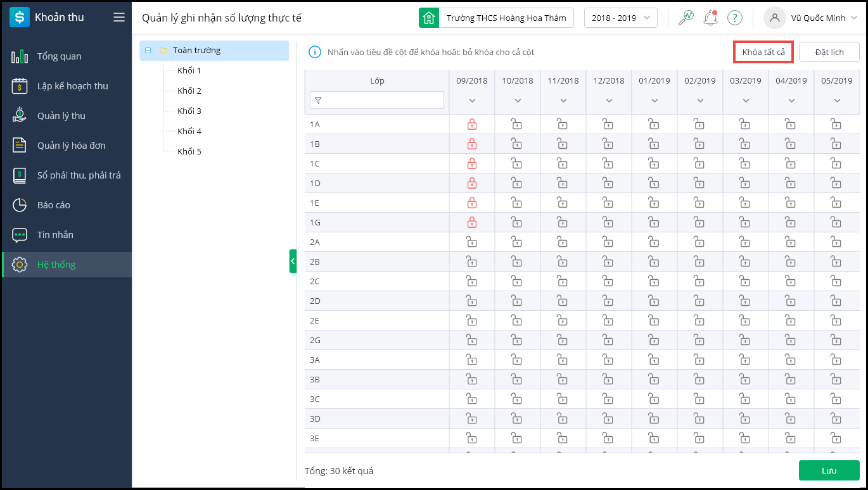Select Khối 3 in the tree
Image resolution: width=868 pixels, height=490 pixels.
coord(189,111)
